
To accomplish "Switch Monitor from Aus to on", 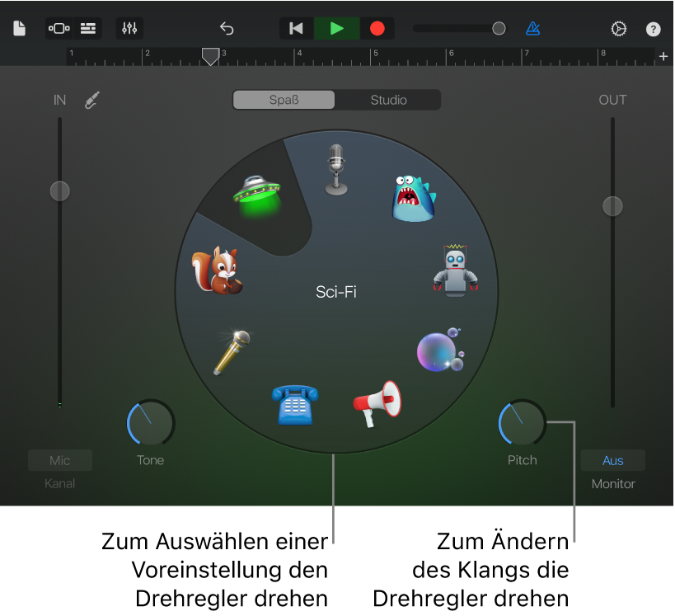I will [612, 460].
